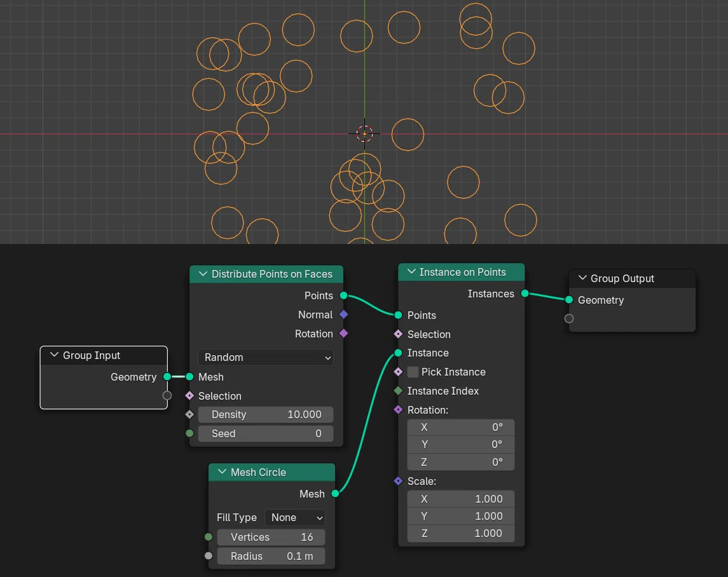Select the Group Output node title

click(622, 278)
